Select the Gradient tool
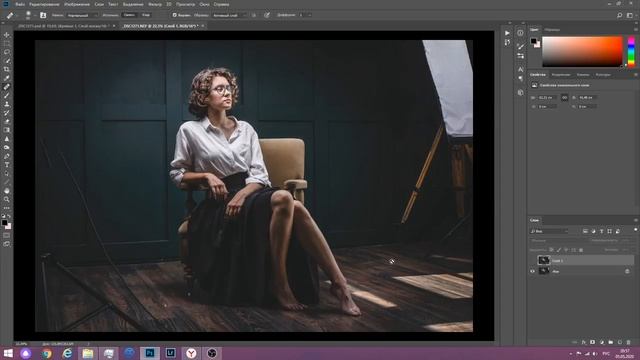Screen dimensions: 640x360 [7, 130]
